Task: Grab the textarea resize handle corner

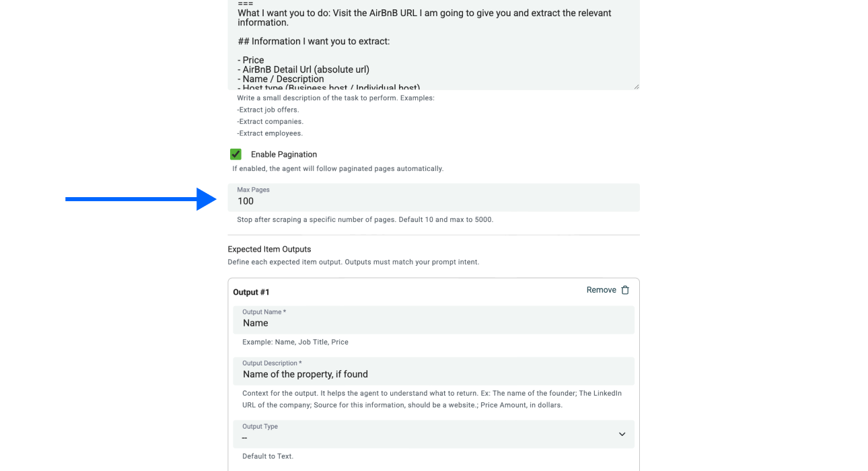Action: 636,86
